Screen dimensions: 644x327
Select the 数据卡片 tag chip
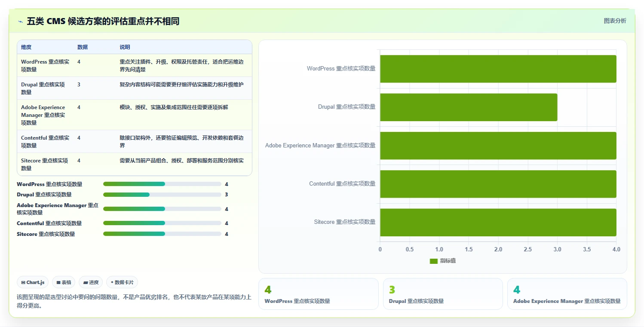click(x=122, y=282)
